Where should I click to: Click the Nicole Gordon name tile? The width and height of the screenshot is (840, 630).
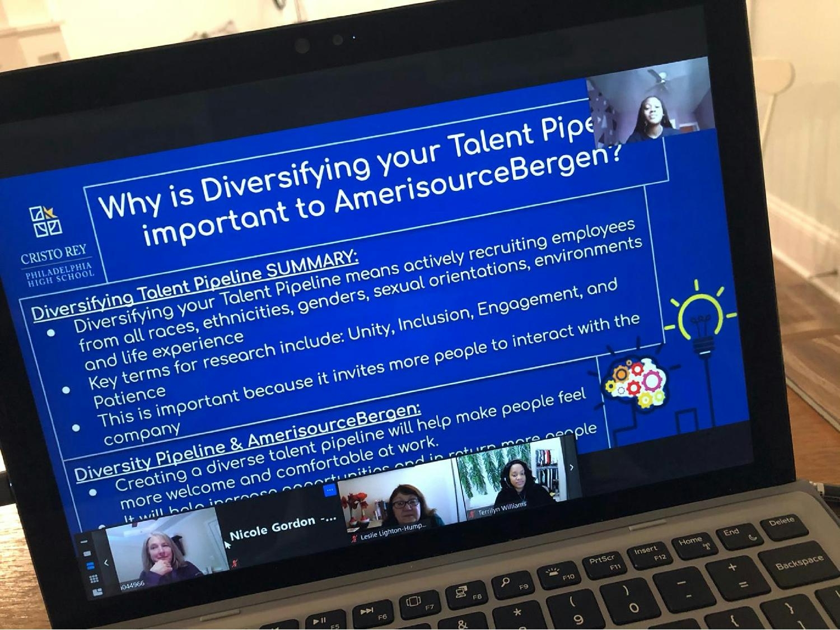click(283, 528)
